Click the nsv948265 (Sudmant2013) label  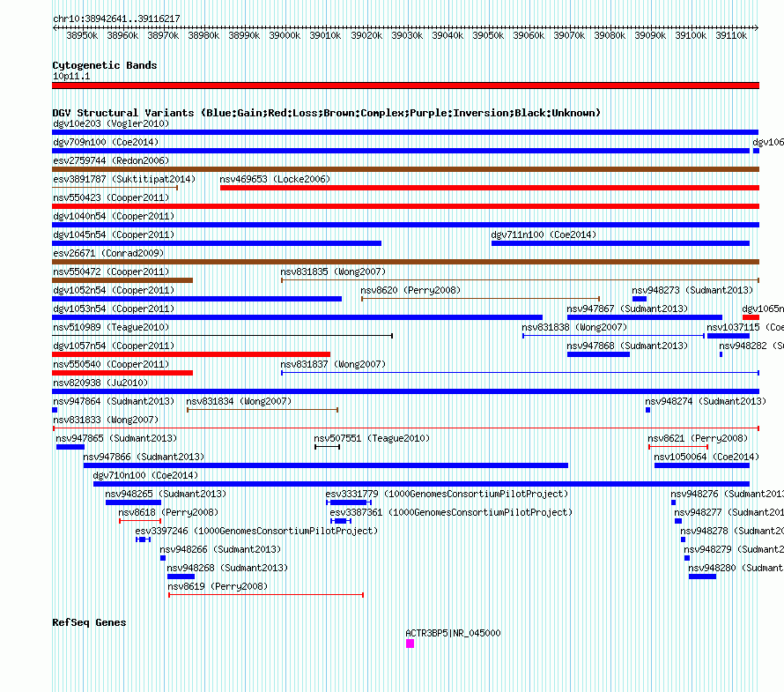coord(166,494)
